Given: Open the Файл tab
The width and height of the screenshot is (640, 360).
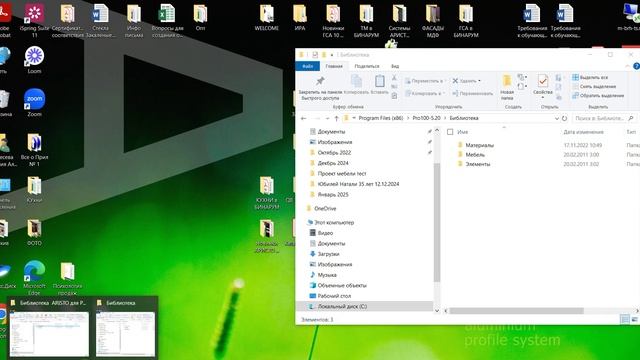Looking at the screenshot, I should 307,66.
